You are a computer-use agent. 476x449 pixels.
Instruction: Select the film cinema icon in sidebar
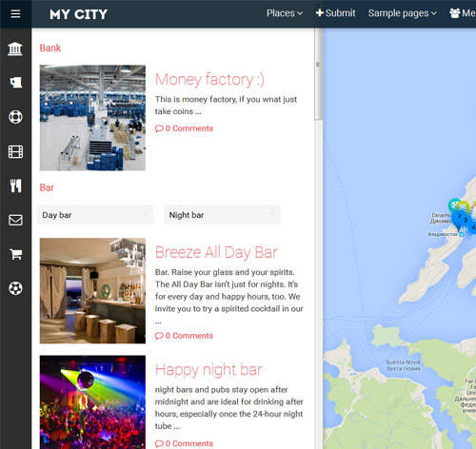pos(15,151)
